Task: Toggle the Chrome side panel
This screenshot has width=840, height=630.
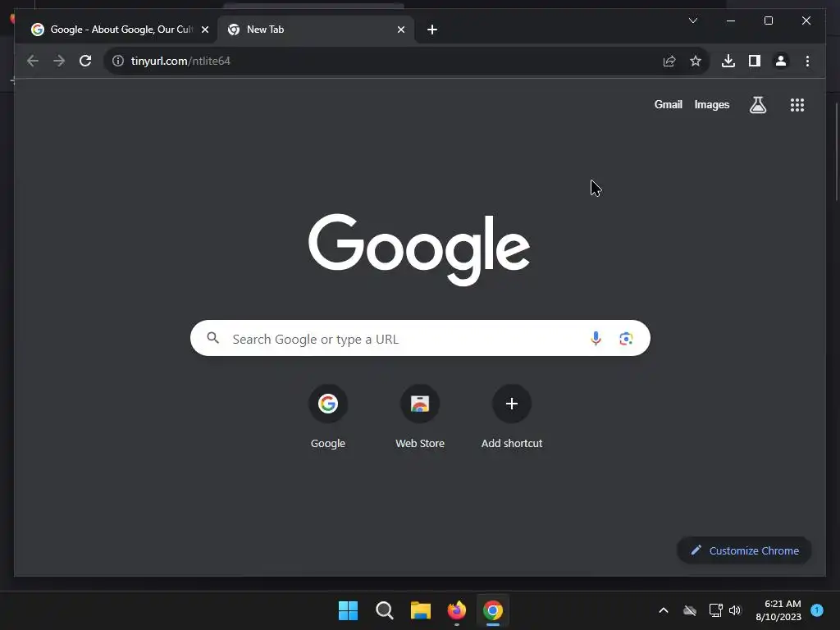Action: coord(755,61)
